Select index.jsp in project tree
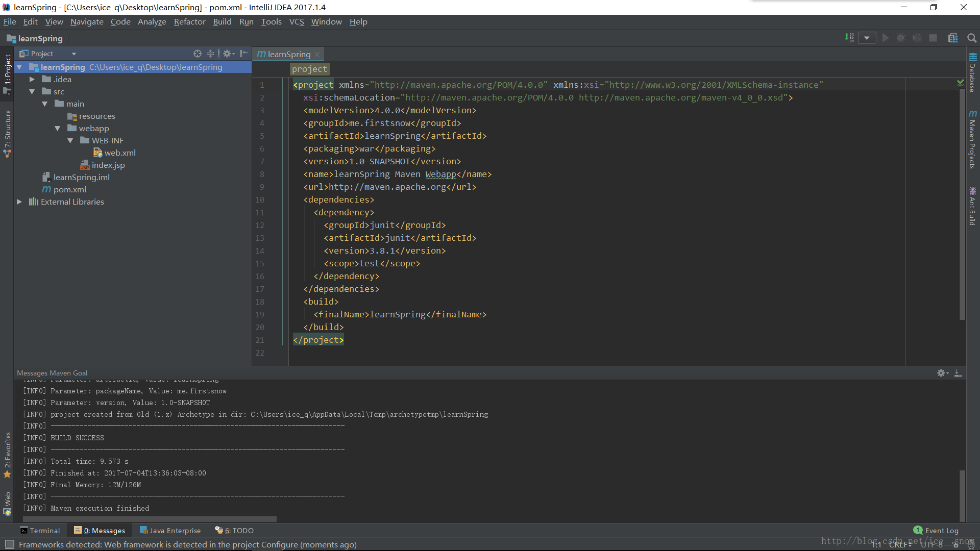This screenshot has width=980, height=551. 103,165
